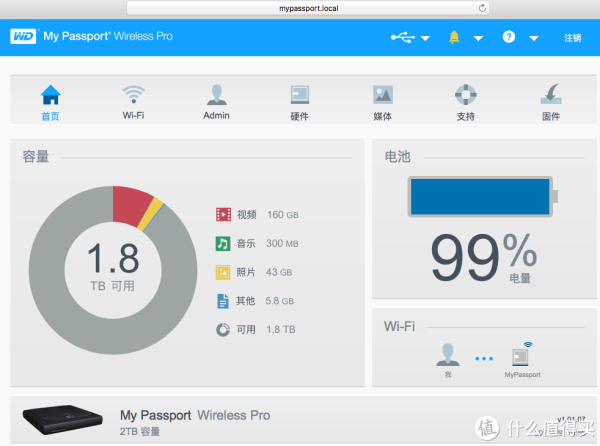Click the 我 user icon in Wi-Fi panel
600x446 pixels.
tap(447, 355)
